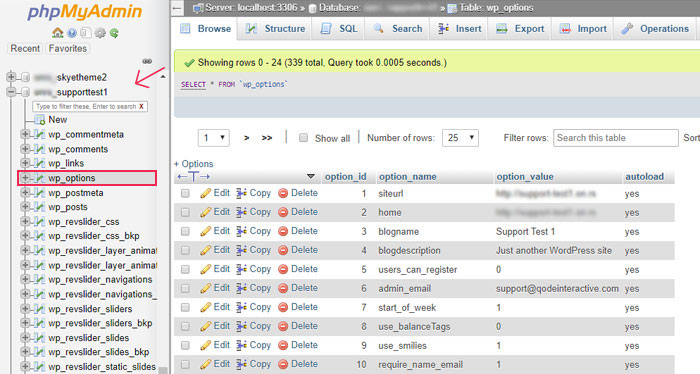Open the settings gear icon in sidebar

point(100,33)
